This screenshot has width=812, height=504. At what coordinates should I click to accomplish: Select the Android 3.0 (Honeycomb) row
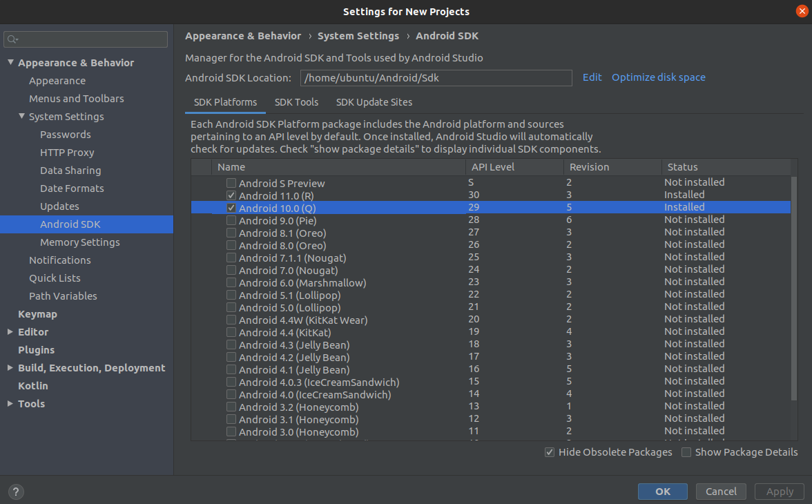click(x=491, y=432)
